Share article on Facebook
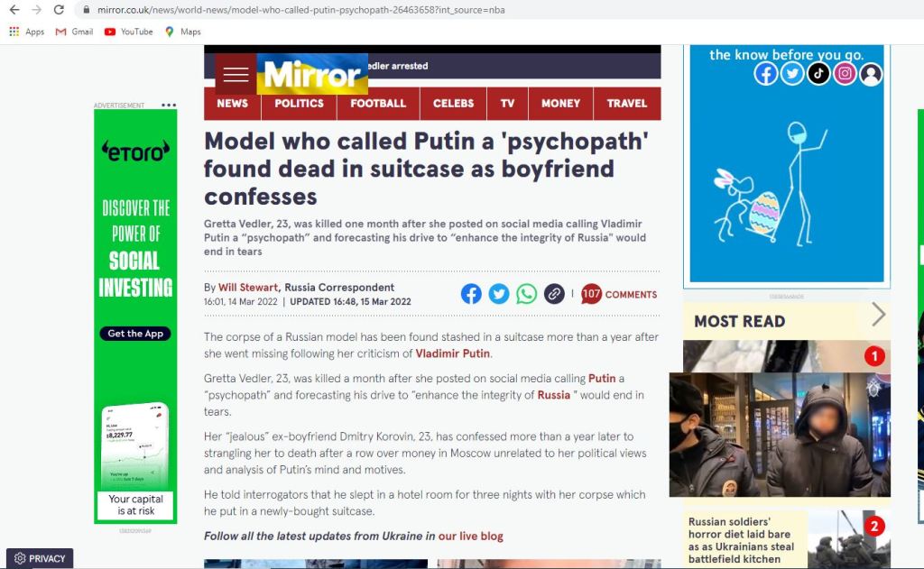The image size is (924, 569). coord(471,293)
